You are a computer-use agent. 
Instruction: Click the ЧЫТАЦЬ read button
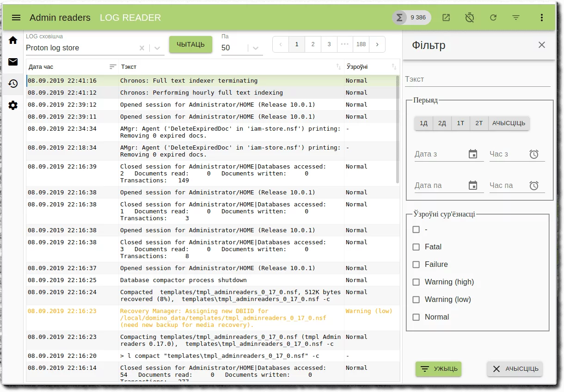pyautogui.click(x=190, y=44)
